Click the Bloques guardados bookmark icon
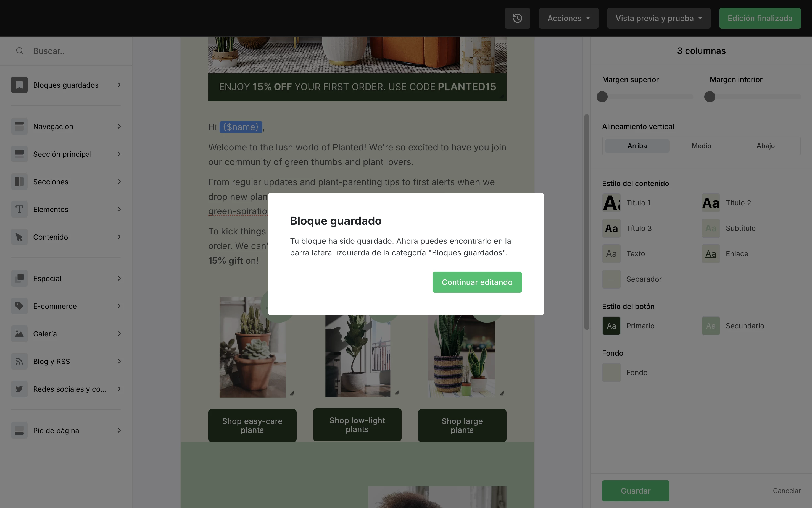The height and width of the screenshot is (508, 812). coord(19,85)
